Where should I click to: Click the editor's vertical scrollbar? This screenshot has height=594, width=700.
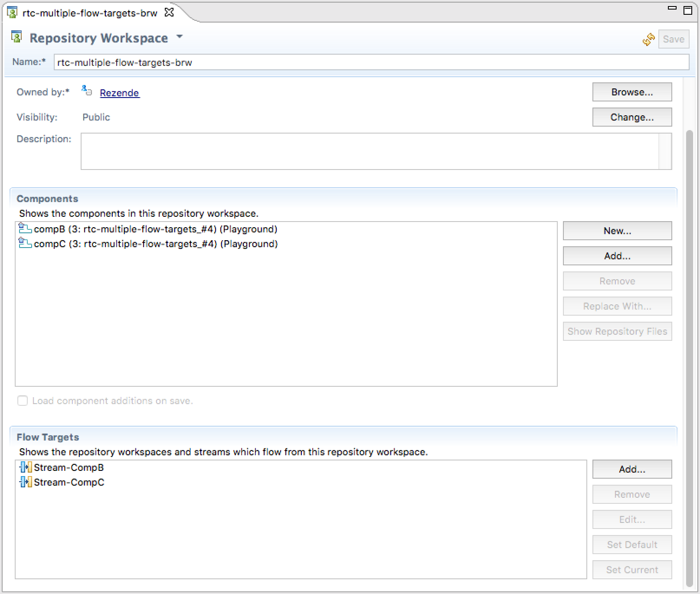[690, 358]
